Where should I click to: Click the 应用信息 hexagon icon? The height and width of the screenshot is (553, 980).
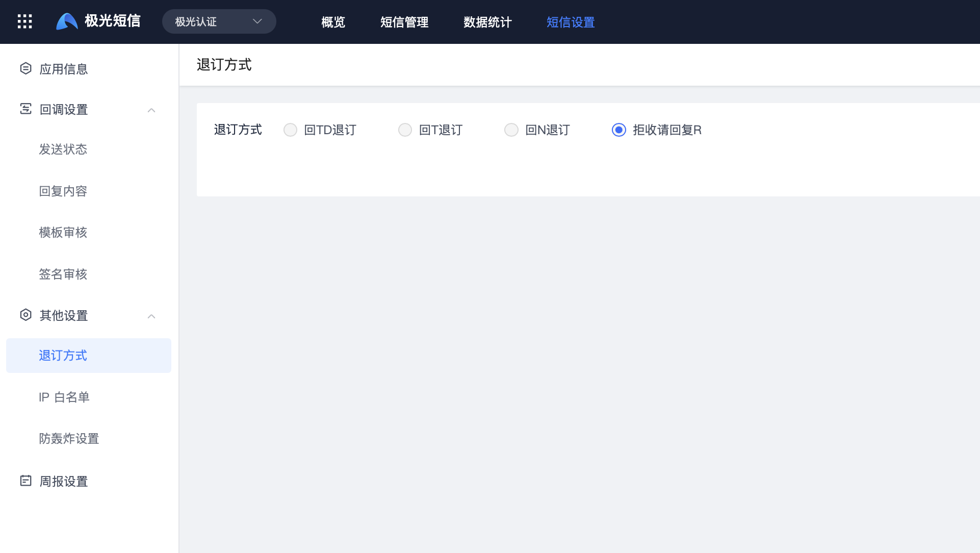(x=25, y=68)
